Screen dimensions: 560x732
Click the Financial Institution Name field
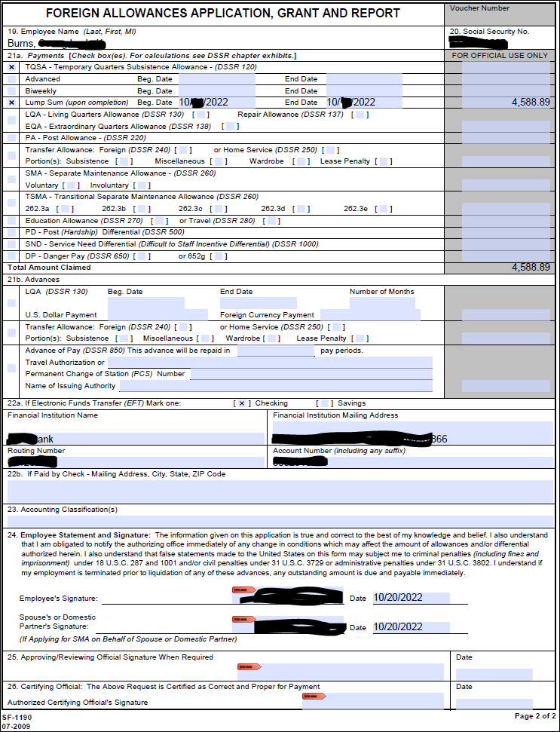pos(136,438)
